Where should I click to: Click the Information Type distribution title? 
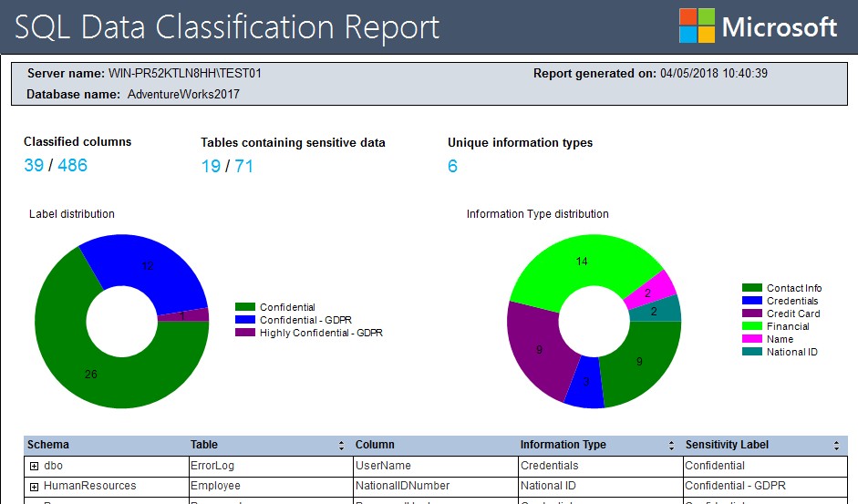pyautogui.click(x=537, y=214)
